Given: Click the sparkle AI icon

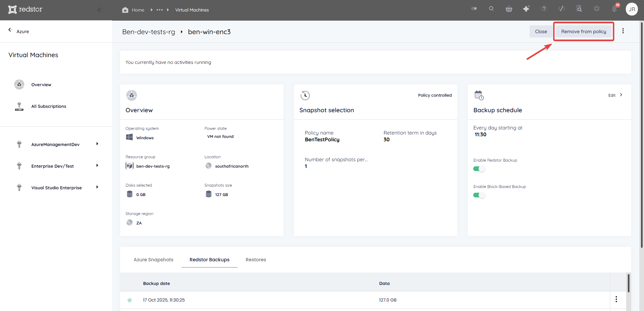Looking at the screenshot, I should [x=526, y=9].
